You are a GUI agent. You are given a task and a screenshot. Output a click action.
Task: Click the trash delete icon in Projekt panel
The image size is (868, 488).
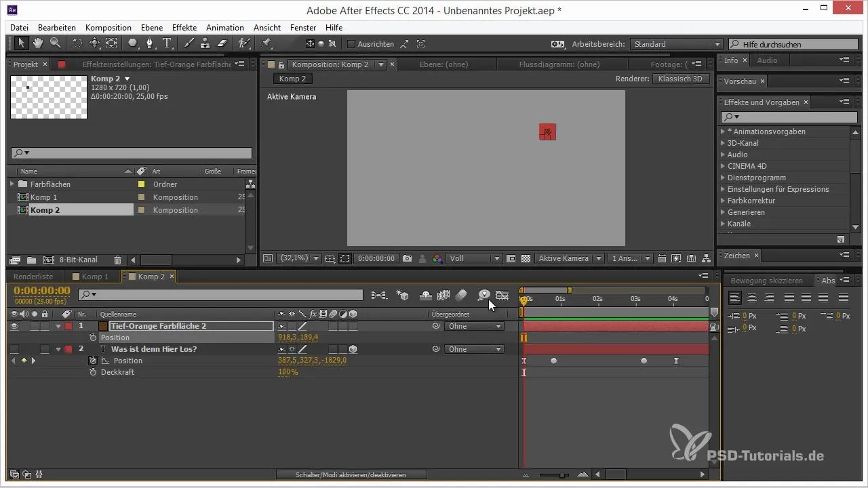117,260
